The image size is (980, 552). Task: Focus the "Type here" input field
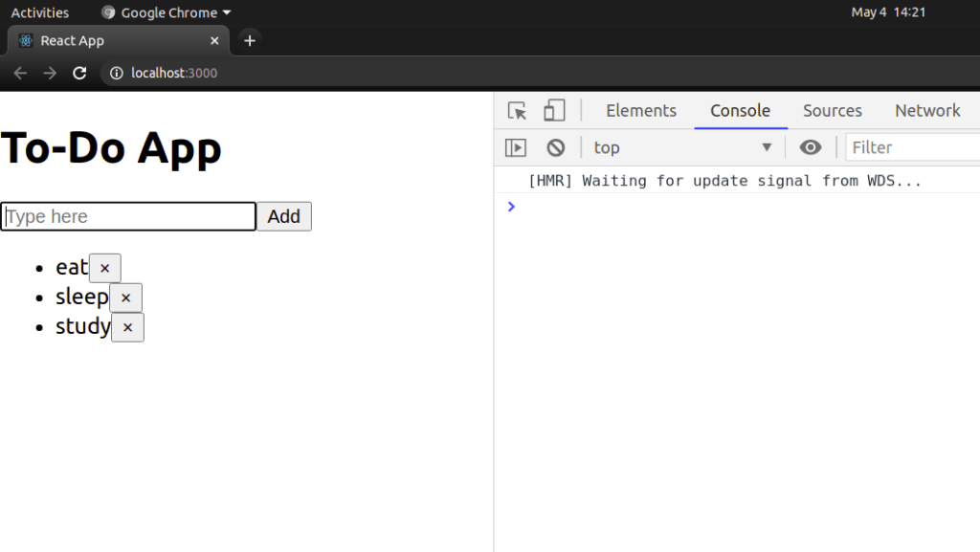pos(127,216)
